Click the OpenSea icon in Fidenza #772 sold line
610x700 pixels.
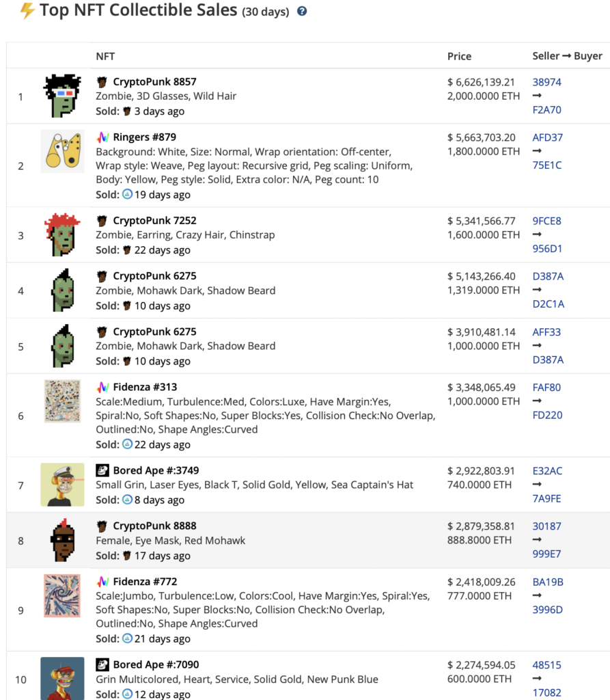(127, 638)
